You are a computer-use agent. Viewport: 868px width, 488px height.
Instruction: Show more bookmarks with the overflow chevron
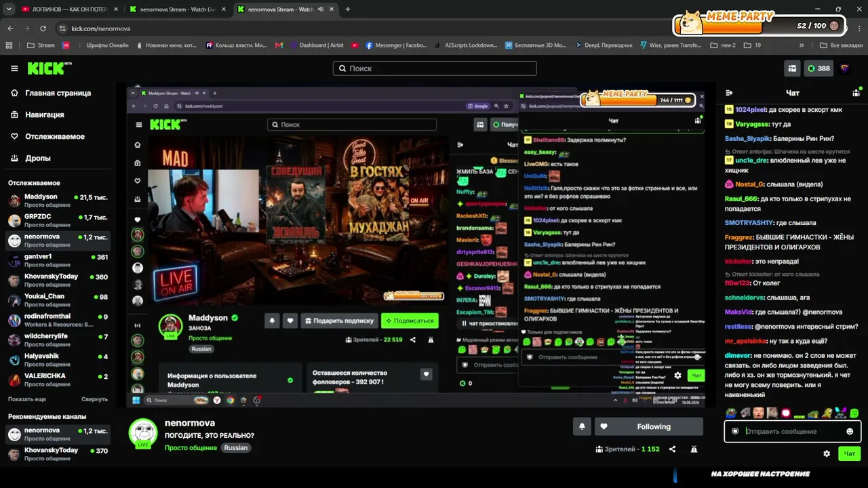click(x=802, y=45)
